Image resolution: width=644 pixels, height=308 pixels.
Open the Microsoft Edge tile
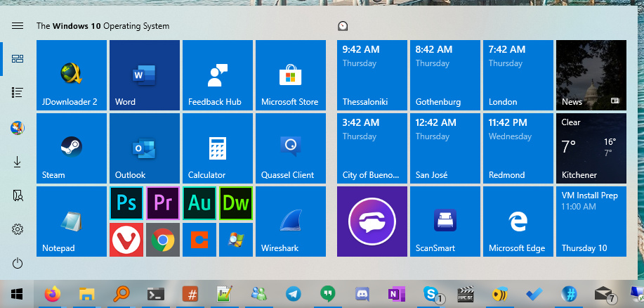coord(518,222)
